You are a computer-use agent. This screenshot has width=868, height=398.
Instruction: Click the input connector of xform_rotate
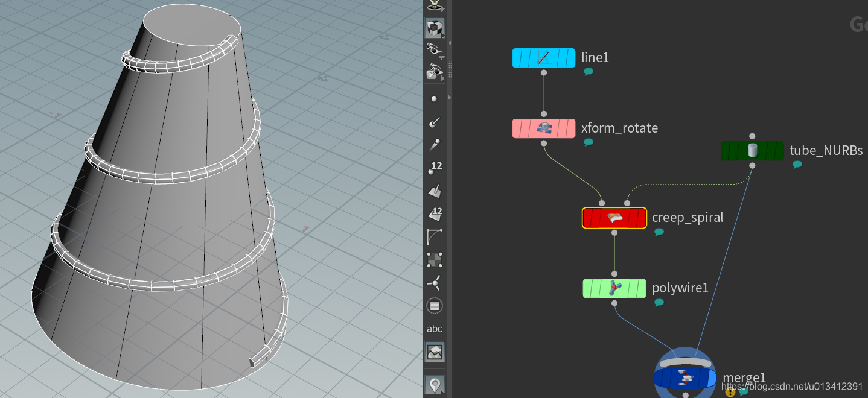click(x=544, y=114)
